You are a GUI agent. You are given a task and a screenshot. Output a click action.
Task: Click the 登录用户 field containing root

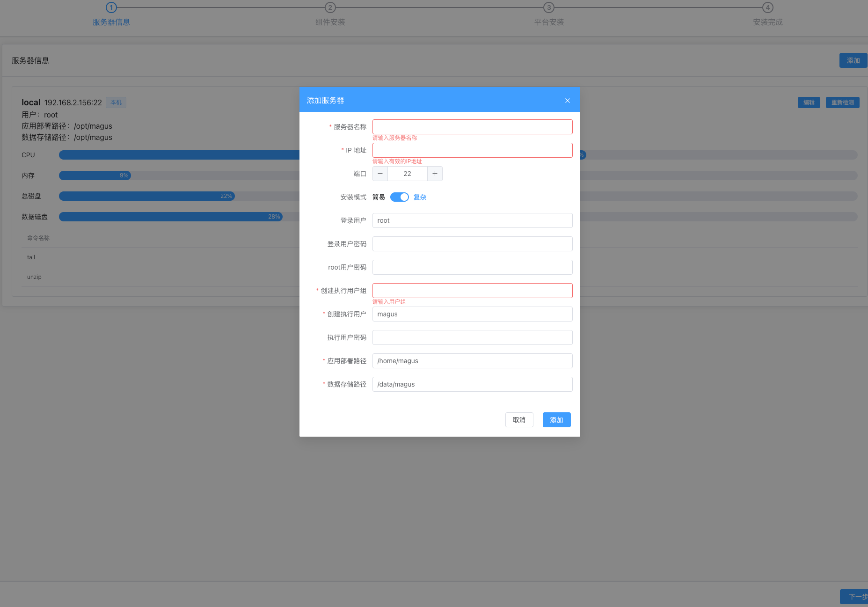[472, 220]
